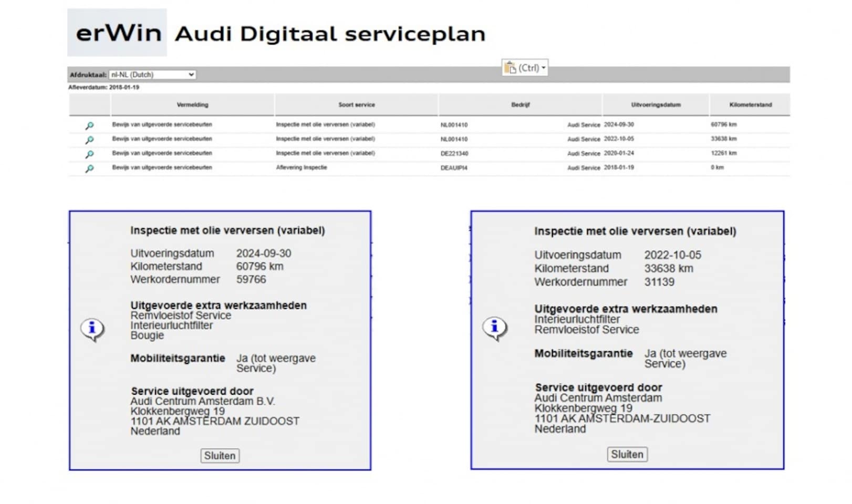This screenshot has width=852, height=504.
Task: Click Werkordernummer value 59766
Action: pos(251,279)
